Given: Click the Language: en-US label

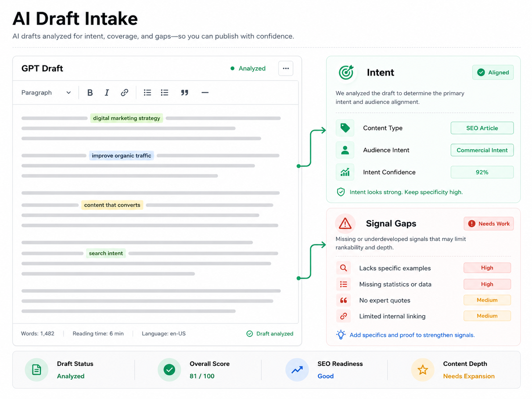Looking at the screenshot, I should pos(164,334).
